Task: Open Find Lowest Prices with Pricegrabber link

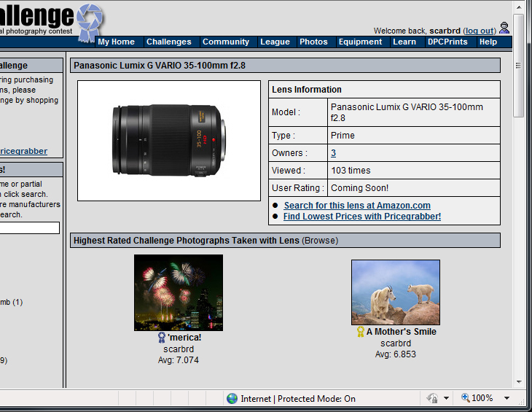Action: tap(362, 216)
